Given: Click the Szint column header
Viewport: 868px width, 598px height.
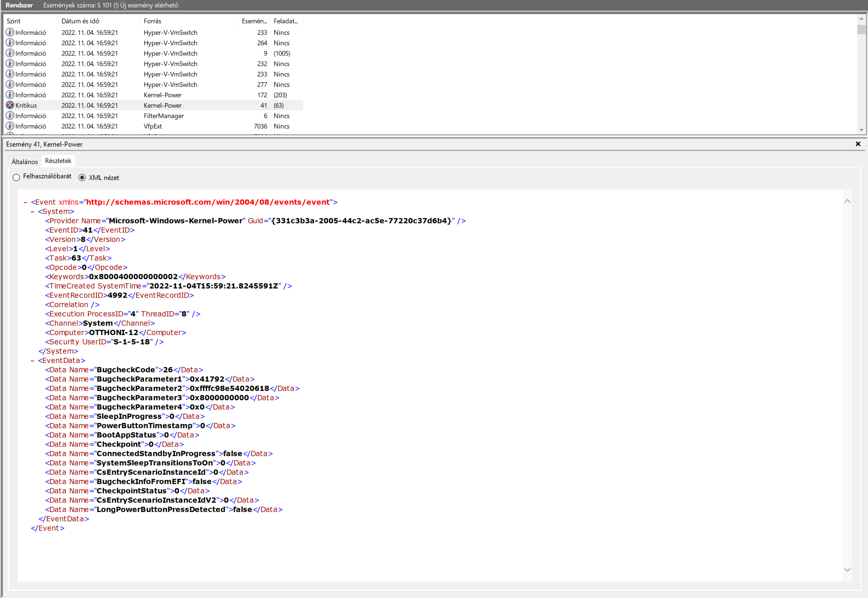Looking at the screenshot, I should [x=13, y=21].
